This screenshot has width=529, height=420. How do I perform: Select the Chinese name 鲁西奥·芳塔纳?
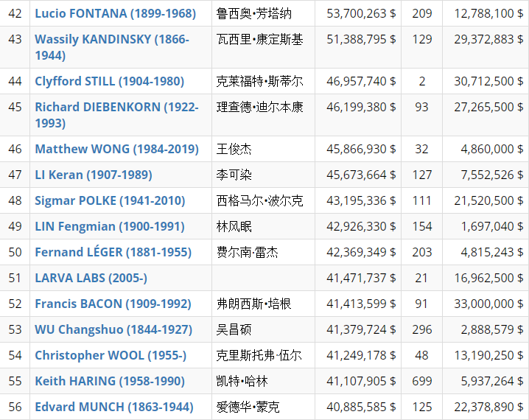(253, 13)
